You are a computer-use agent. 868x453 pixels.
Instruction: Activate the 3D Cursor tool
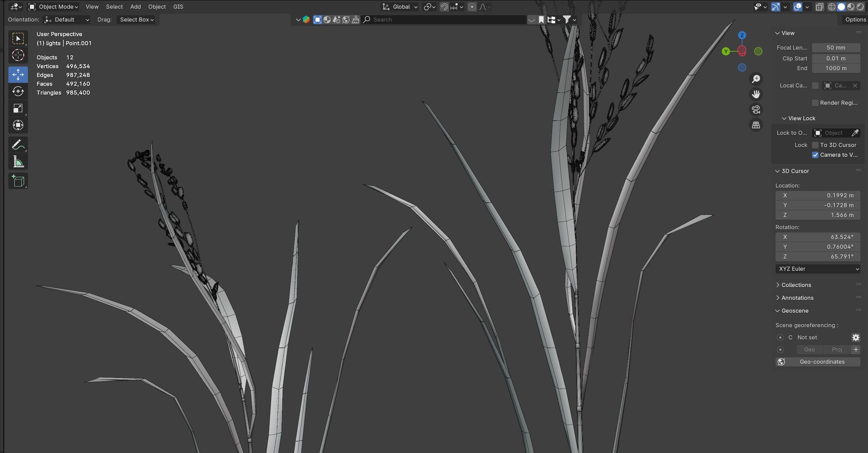click(18, 56)
